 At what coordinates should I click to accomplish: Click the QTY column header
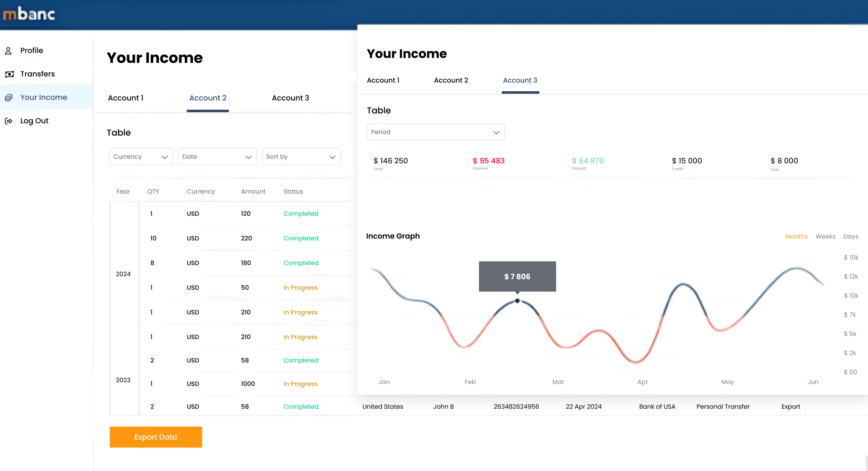(153, 191)
